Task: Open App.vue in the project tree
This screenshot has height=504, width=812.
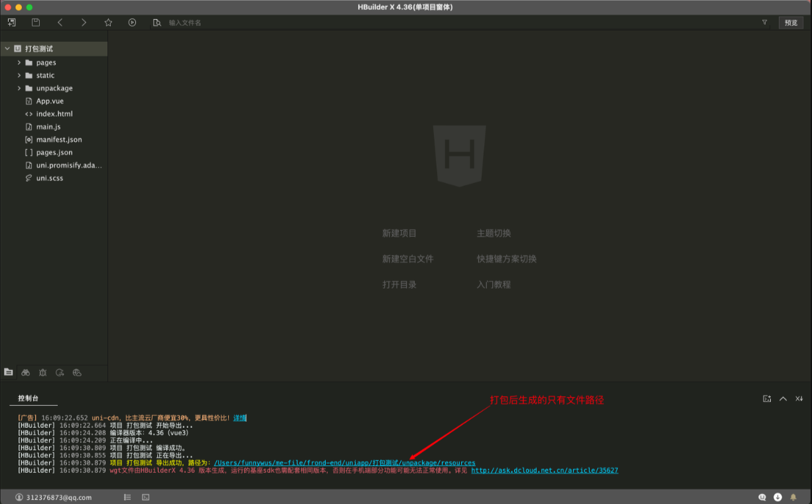Action: (x=50, y=101)
